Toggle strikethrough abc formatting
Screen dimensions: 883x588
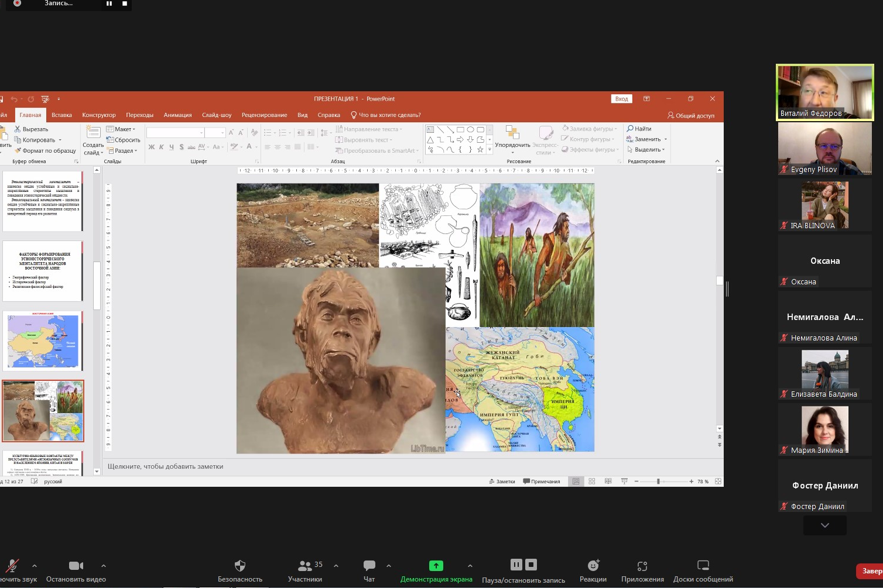pyautogui.click(x=191, y=147)
